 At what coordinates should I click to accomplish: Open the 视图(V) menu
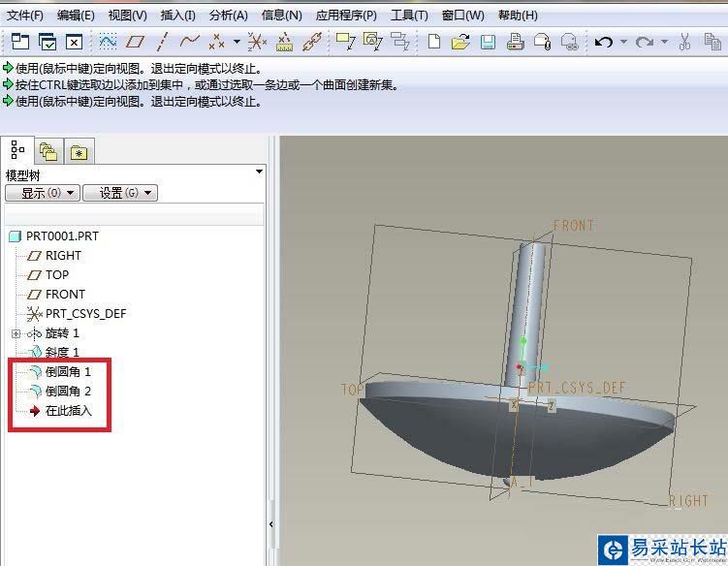[x=127, y=16]
